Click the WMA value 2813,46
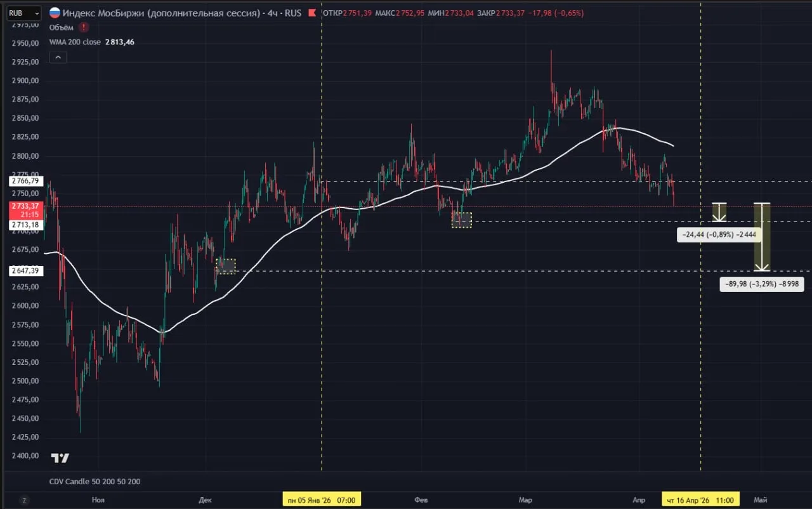Image resolution: width=812 pixels, height=509 pixels. pyautogui.click(x=119, y=42)
